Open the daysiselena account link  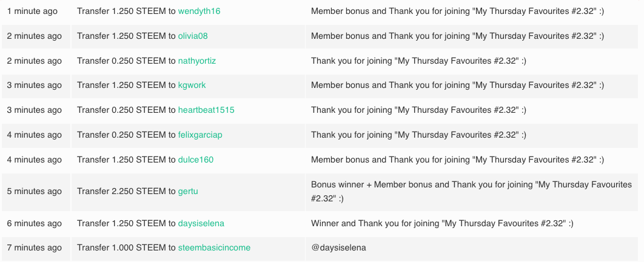pyautogui.click(x=201, y=223)
